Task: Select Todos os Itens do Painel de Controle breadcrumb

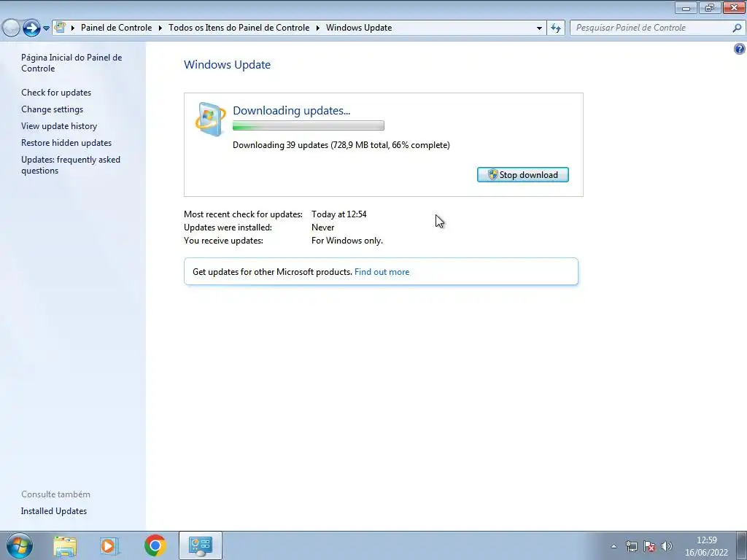Action: 239,28
